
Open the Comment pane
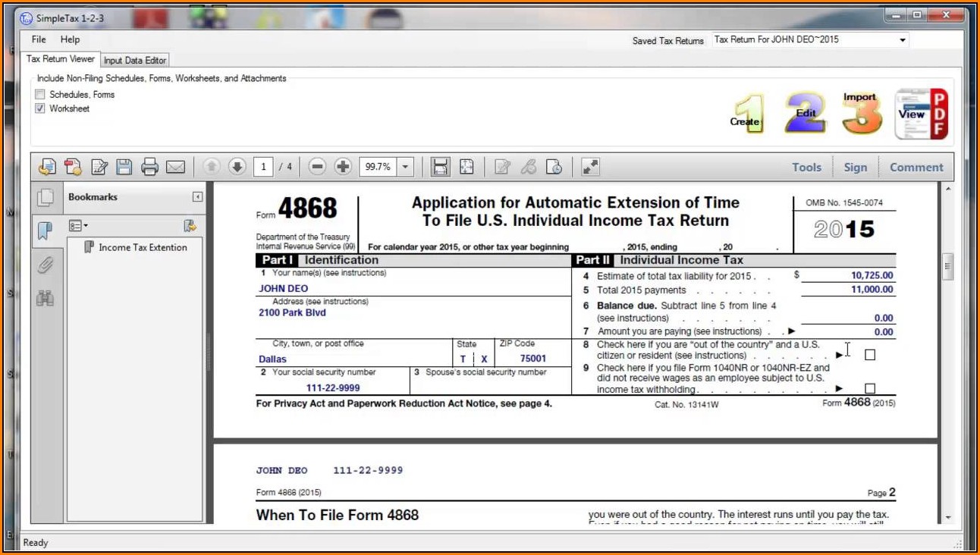[x=916, y=168]
